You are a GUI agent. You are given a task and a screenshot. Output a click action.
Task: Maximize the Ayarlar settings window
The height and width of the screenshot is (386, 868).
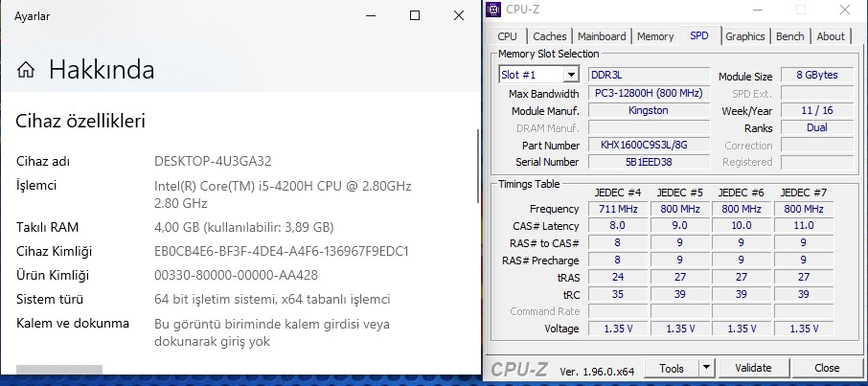point(415,15)
